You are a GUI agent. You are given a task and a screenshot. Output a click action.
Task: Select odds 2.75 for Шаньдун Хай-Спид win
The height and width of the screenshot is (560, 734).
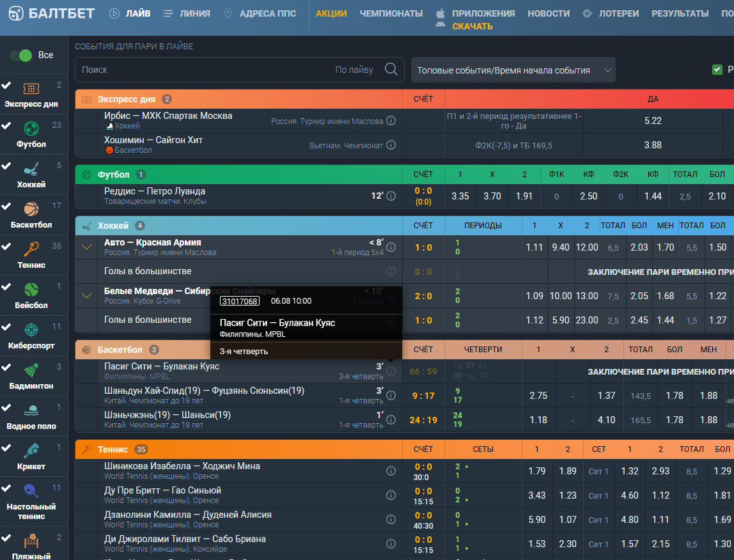coord(538,395)
